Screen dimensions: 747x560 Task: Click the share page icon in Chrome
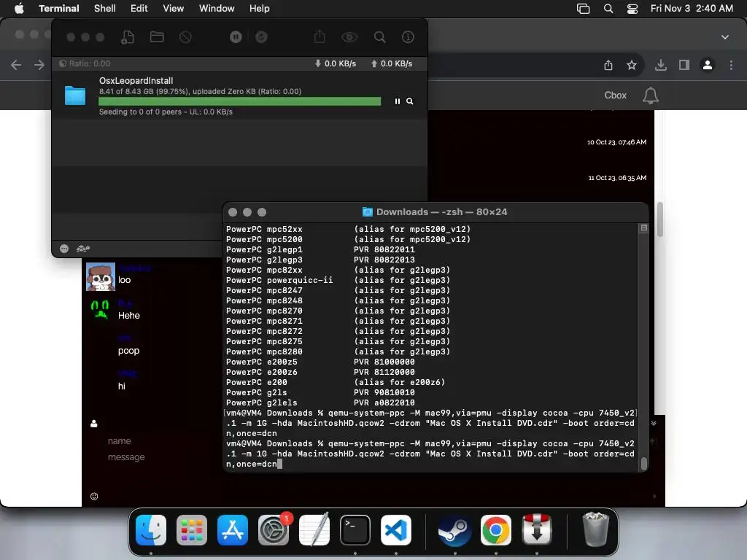point(608,65)
